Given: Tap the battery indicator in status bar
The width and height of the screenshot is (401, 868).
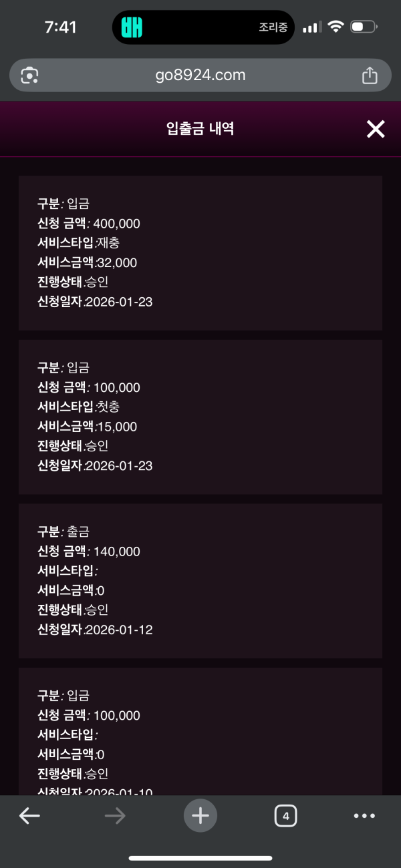Looking at the screenshot, I should pyautogui.click(x=364, y=27).
